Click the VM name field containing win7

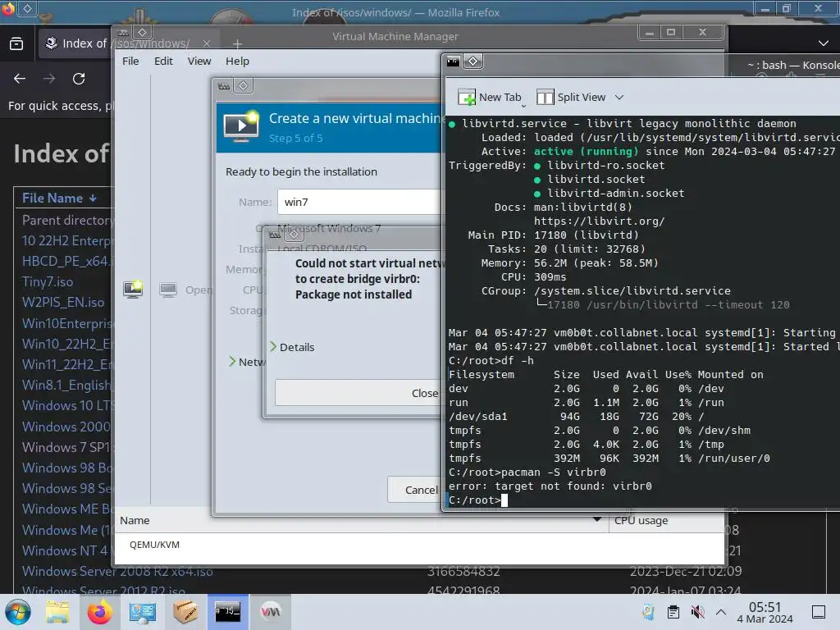click(x=359, y=202)
